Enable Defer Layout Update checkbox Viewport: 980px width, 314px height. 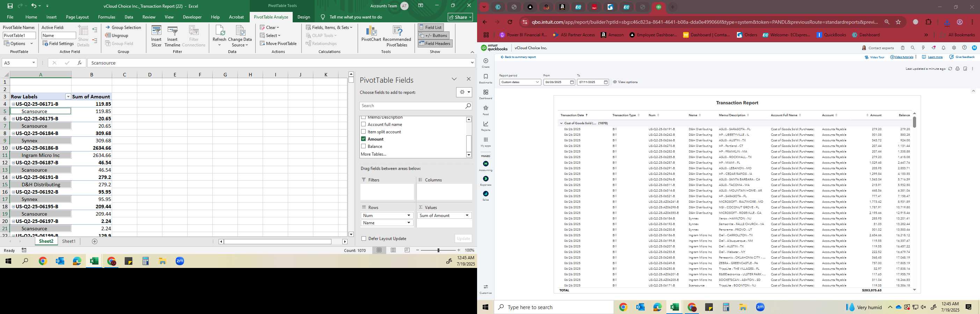(364, 238)
